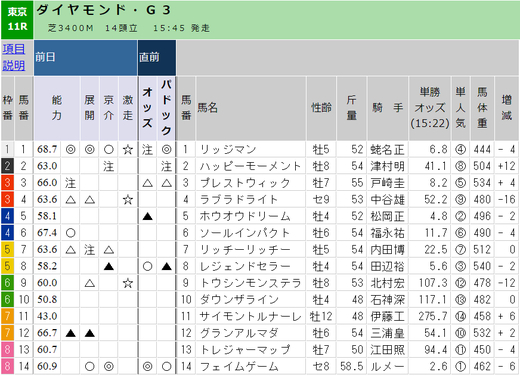This screenshot has width=520, height=375.
Task: Click the 直前 header section
Action: (157, 58)
